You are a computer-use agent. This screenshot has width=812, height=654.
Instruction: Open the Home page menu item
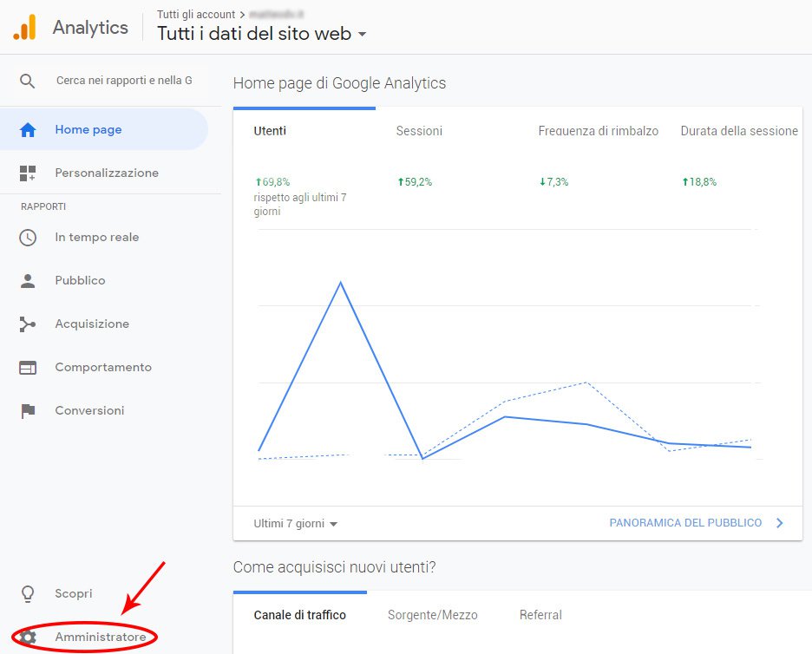coord(103,129)
